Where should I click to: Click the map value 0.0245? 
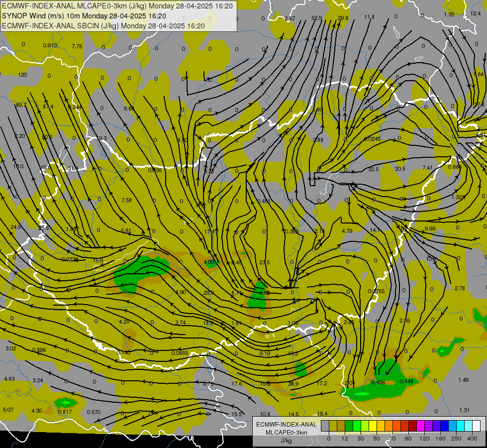pyautogui.click(x=372, y=139)
